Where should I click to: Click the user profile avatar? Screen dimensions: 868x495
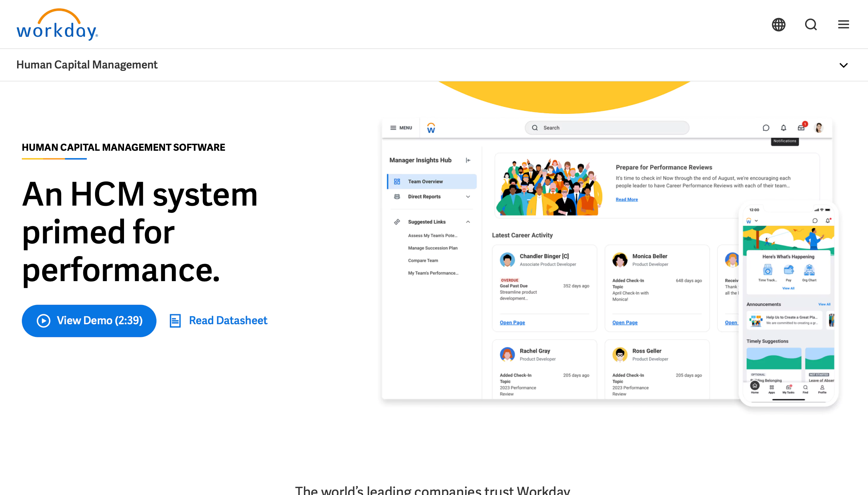click(x=819, y=128)
